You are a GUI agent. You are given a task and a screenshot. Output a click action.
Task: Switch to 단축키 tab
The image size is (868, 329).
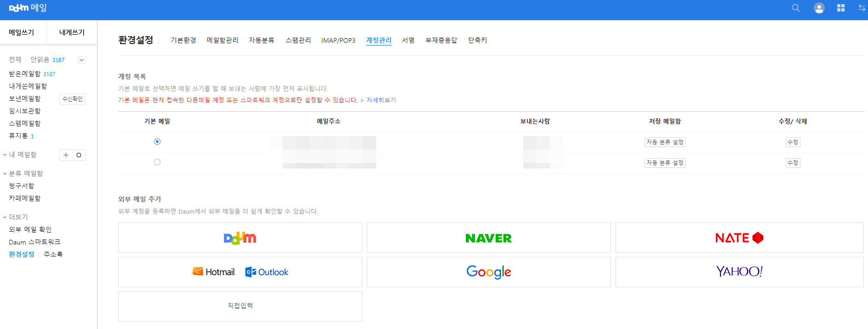click(x=478, y=40)
